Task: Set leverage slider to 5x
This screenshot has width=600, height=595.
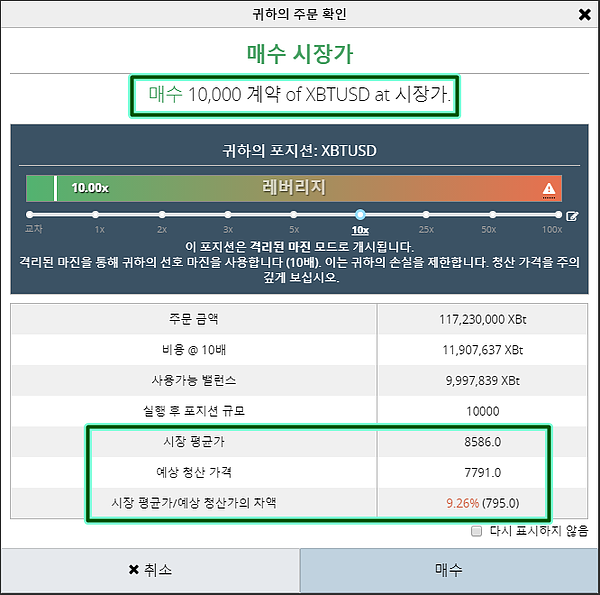Action: (x=294, y=214)
